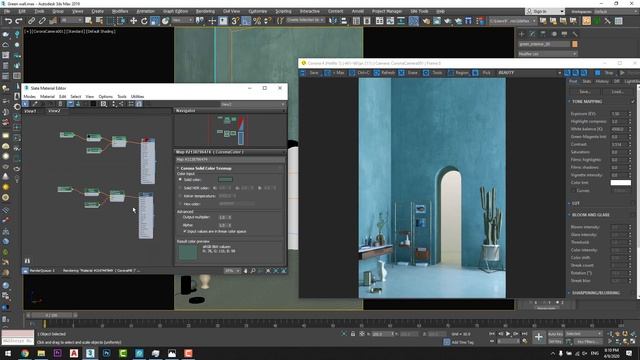The width and height of the screenshot is (640, 360).
Task: Click the zoom magnifier in Slate status bar
Action: [253, 271]
